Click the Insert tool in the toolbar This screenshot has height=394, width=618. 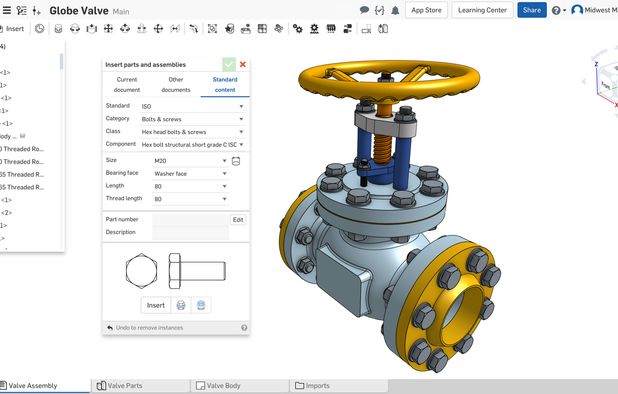12,29
